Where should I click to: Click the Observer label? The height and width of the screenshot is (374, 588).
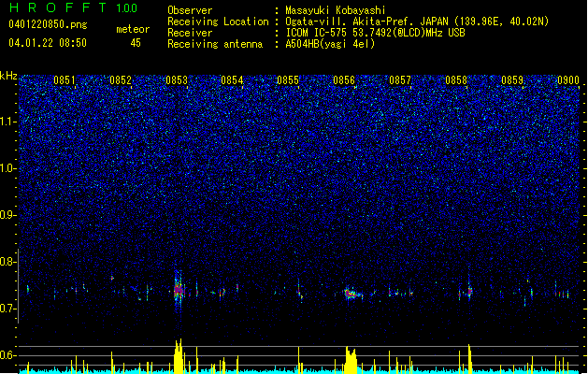190,10
